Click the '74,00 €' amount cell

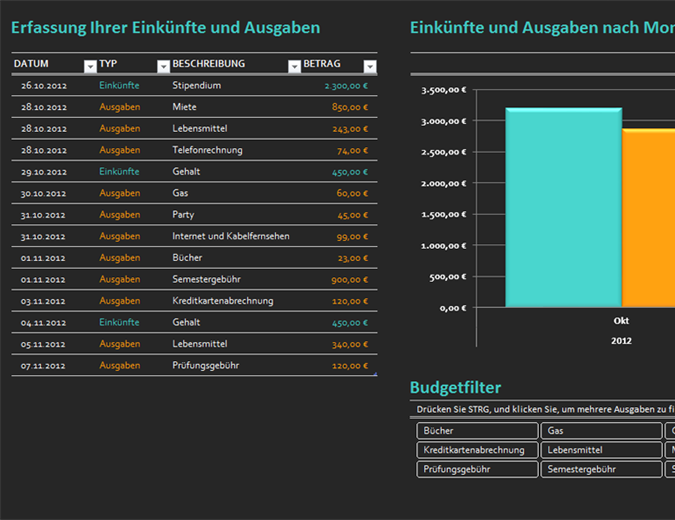pos(352,150)
